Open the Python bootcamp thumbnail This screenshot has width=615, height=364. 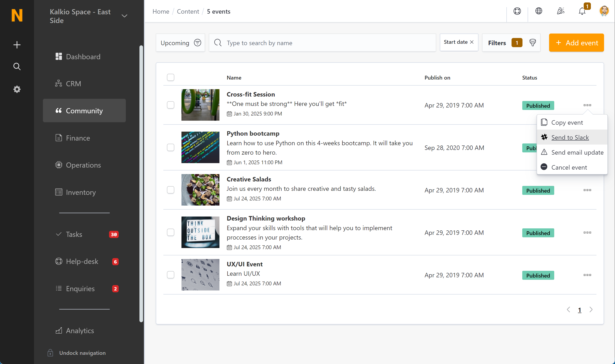(x=200, y=147)
